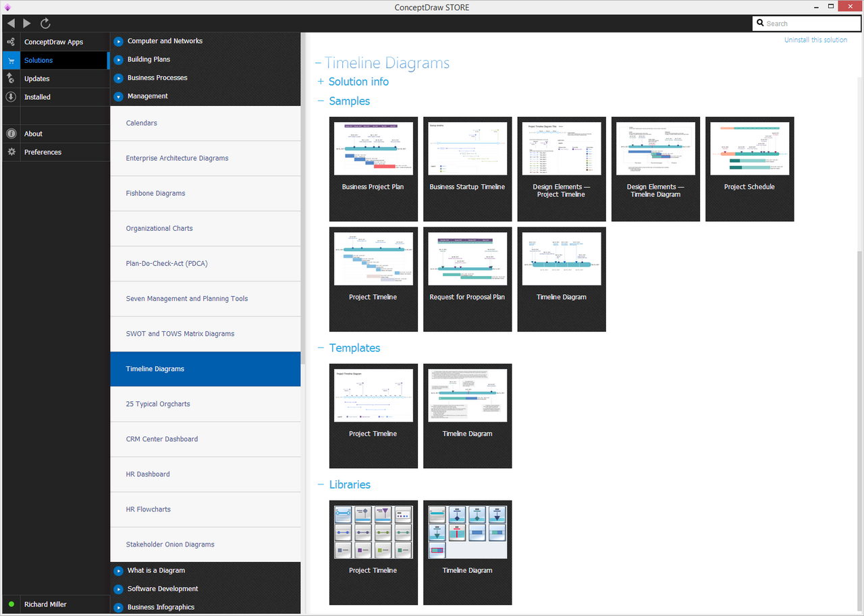
Task: Click the search magnifier icon
Action: pos(760,24)
